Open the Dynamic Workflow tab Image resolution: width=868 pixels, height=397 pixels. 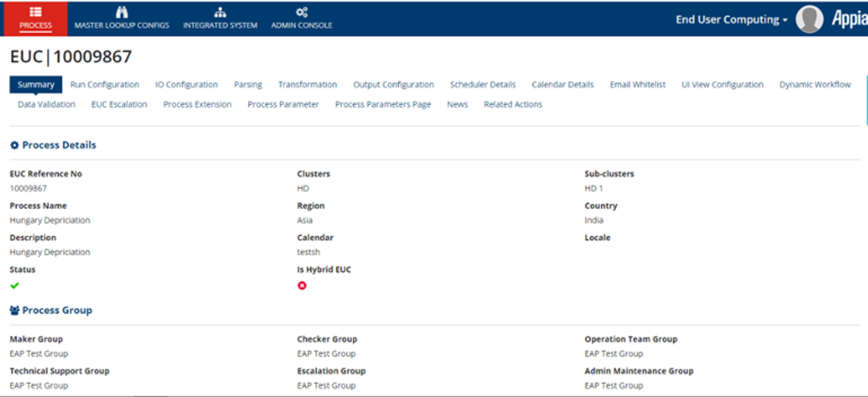[815, 84]
